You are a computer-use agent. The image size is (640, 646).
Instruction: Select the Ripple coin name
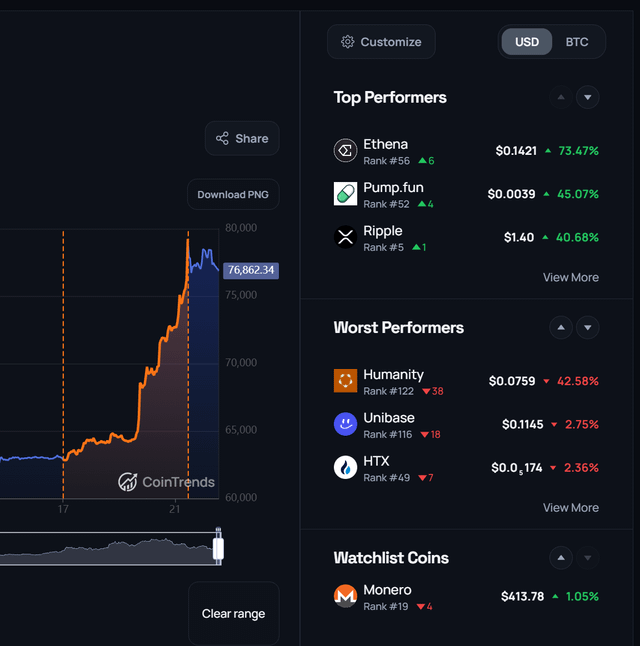pos(382,231)
